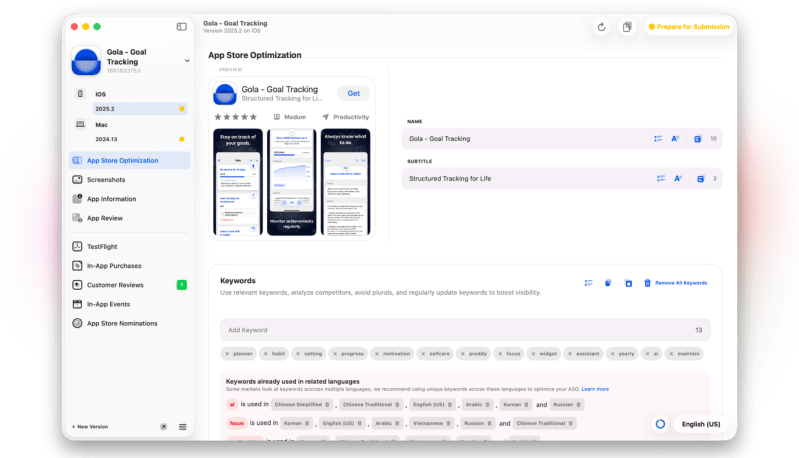Viewport: 799px width, 458px height.
Task: Remove the widget keyword
Action: tap(533, 354)
